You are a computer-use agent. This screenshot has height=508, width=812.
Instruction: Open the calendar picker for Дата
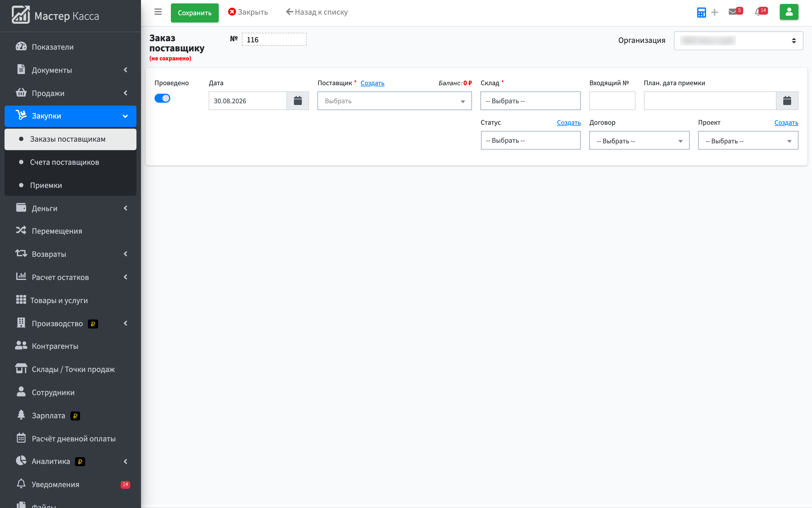[x=298, y=101]
